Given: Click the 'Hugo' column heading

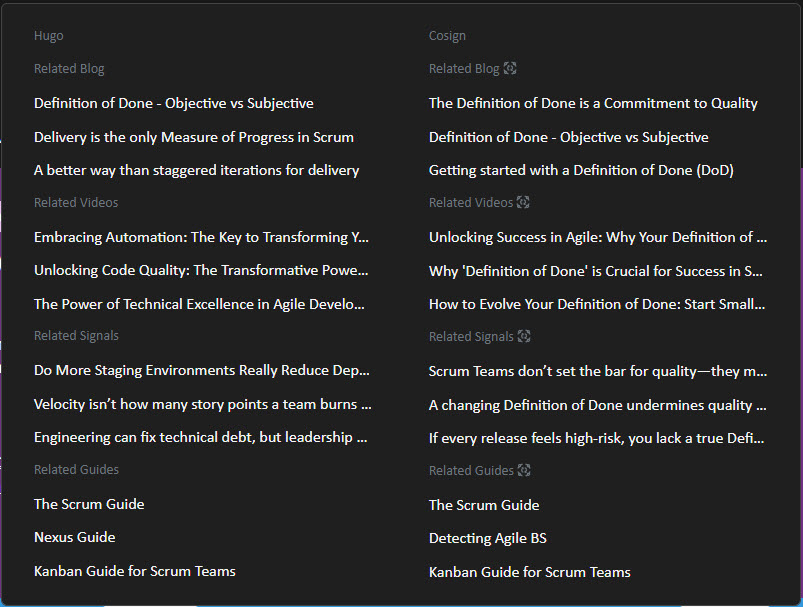Looking at the screenshot, I should (x=49, y=36).
